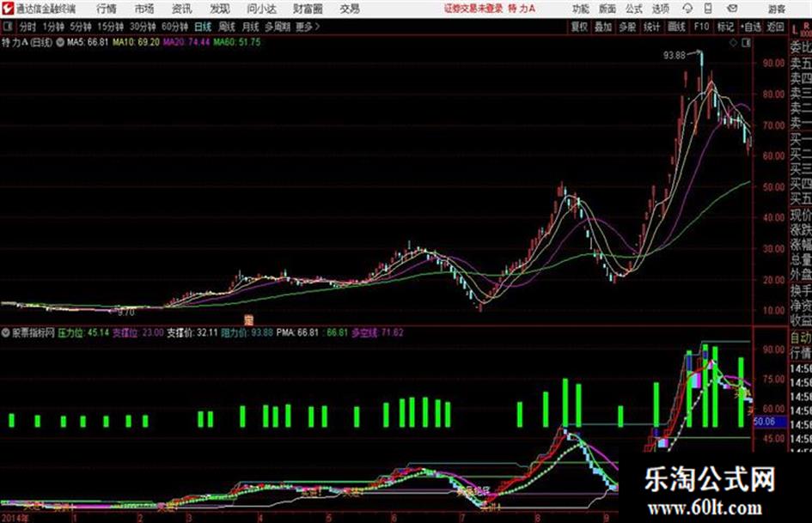Expand the 更多 period options
Screen dimensions: 812x523
[308, 27]
